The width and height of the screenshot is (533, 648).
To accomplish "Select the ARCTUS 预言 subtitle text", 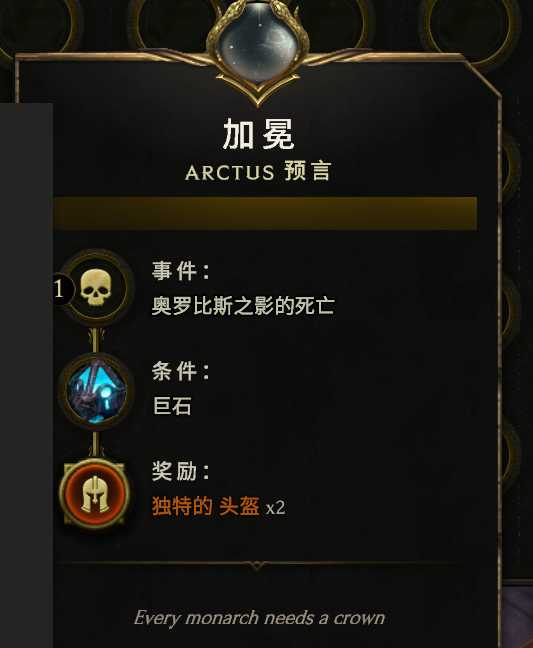I will click(258, 172).
